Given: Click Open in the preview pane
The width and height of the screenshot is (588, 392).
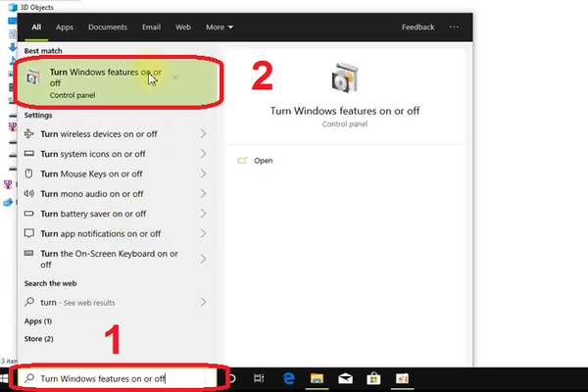Looking at the screenshot, I should pyautogui.click(x=264, y=161).
